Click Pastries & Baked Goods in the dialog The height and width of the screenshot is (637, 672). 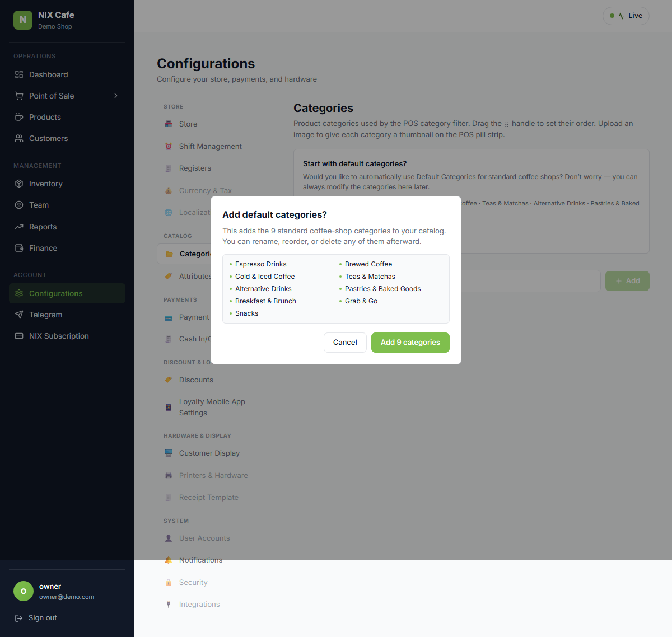click(383, 289)
